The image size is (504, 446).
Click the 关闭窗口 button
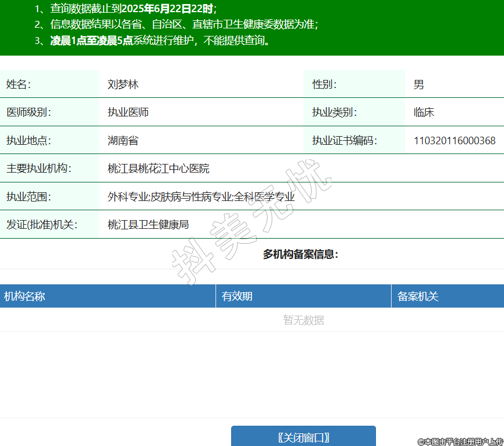tap(303, 437)
